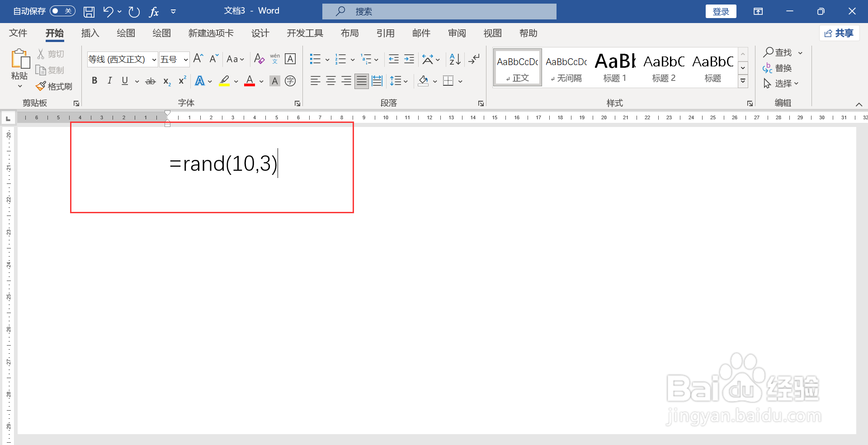This screenshot has width=868, height=445.
Task: Decrease font size icon
Action: (x=214, y=59)
